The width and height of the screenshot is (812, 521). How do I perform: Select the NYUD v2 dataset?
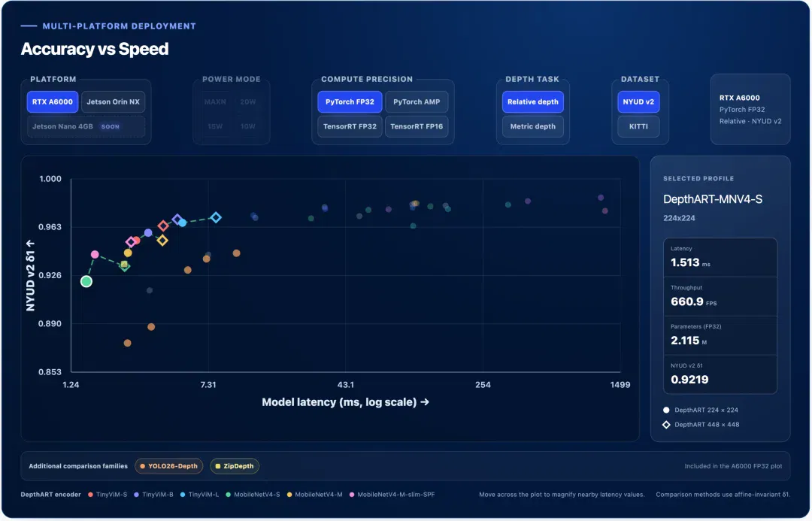point(638,102)
